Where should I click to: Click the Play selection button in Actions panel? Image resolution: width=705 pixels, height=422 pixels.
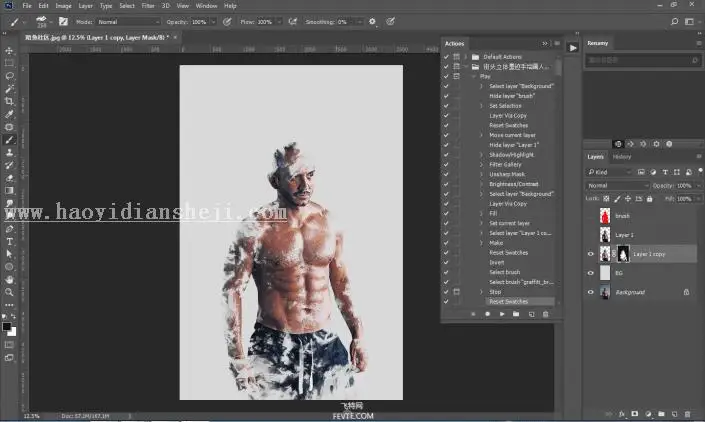pyautogui.click(x=502, y=314)
